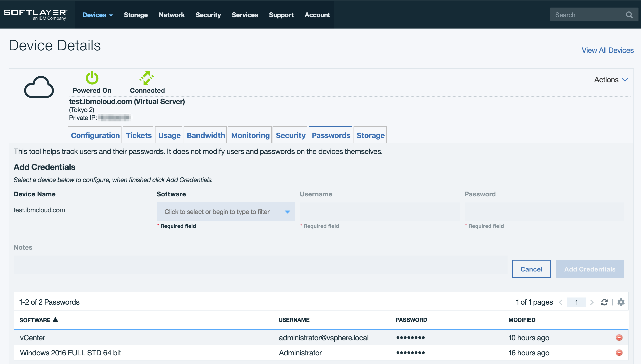
Task: Switch to the Configuration tab
Action: (x=95, y=135)
